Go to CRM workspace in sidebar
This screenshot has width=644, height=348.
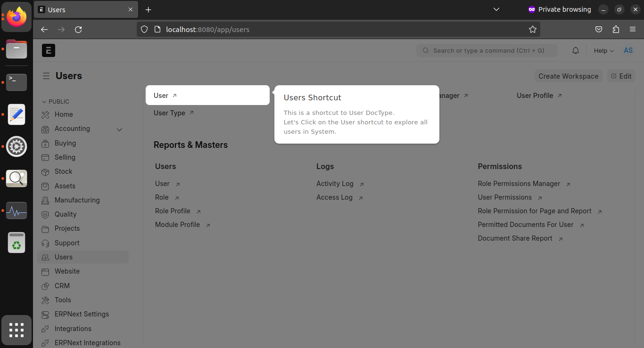[62, 286]
